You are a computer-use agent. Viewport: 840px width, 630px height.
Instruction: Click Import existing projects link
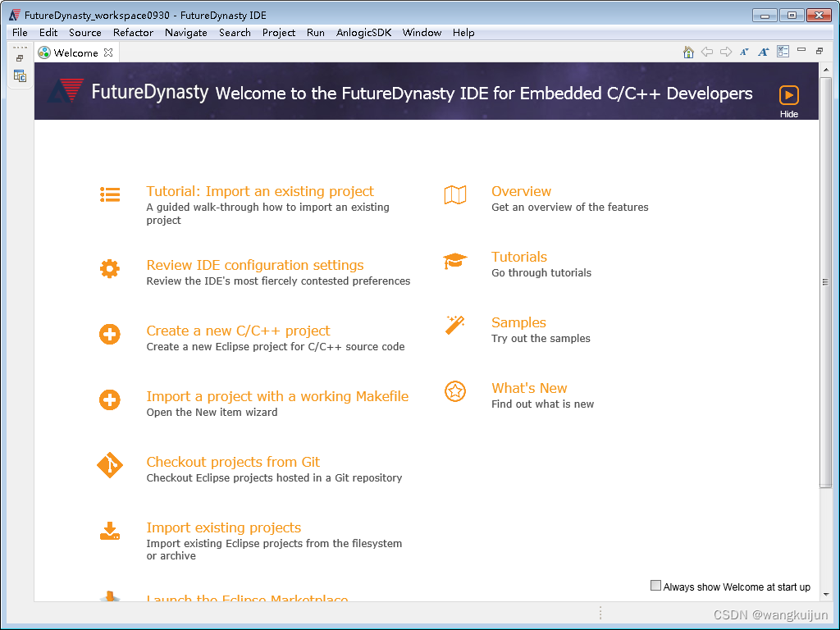224,527
